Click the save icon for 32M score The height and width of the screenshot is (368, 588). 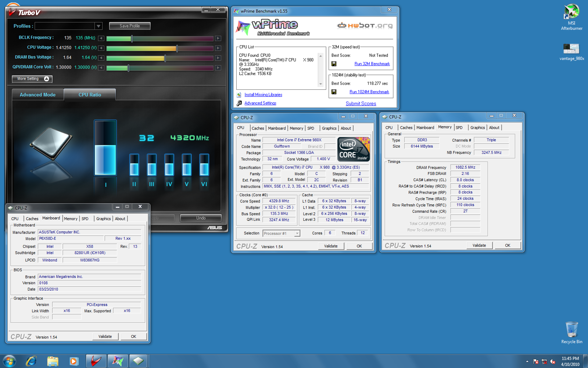click(334, 64)
